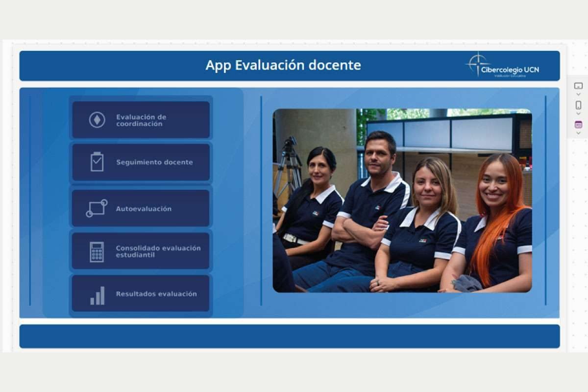
Task: Open the Resultados evaluación button
Action: [141, 294]
